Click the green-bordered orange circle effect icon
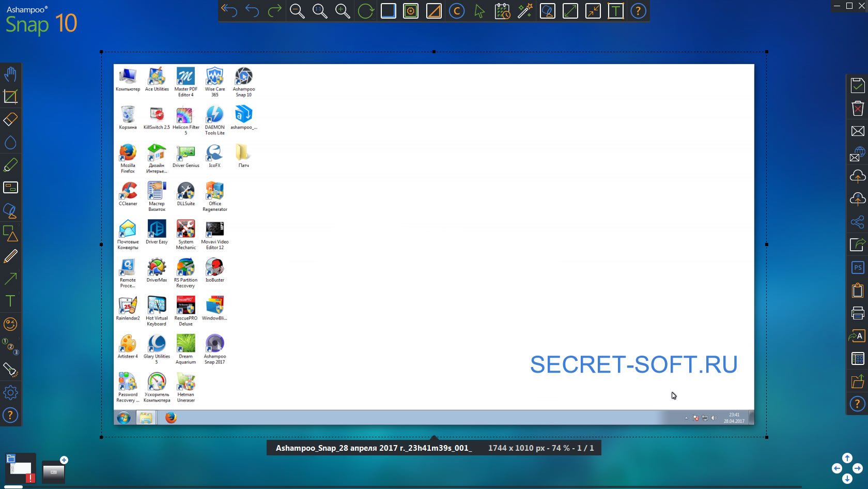Screen dimensions: 868x489 click(x=411, y=11)
